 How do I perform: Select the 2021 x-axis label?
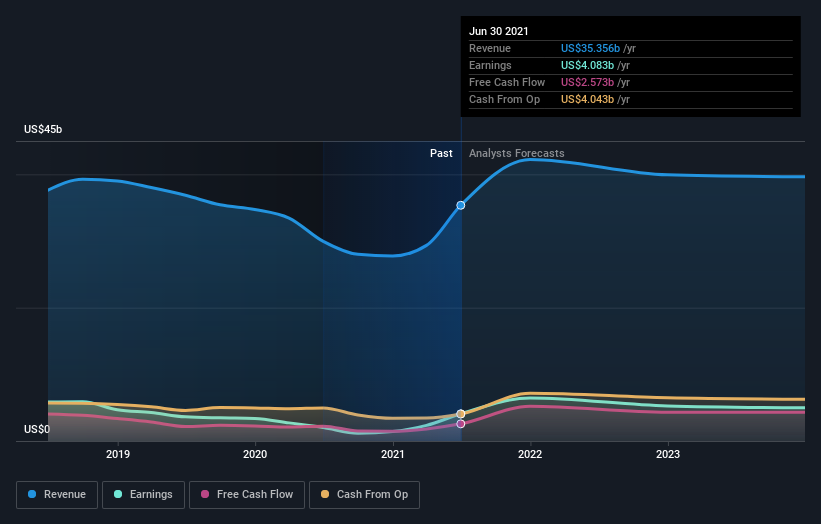(393, 454)
